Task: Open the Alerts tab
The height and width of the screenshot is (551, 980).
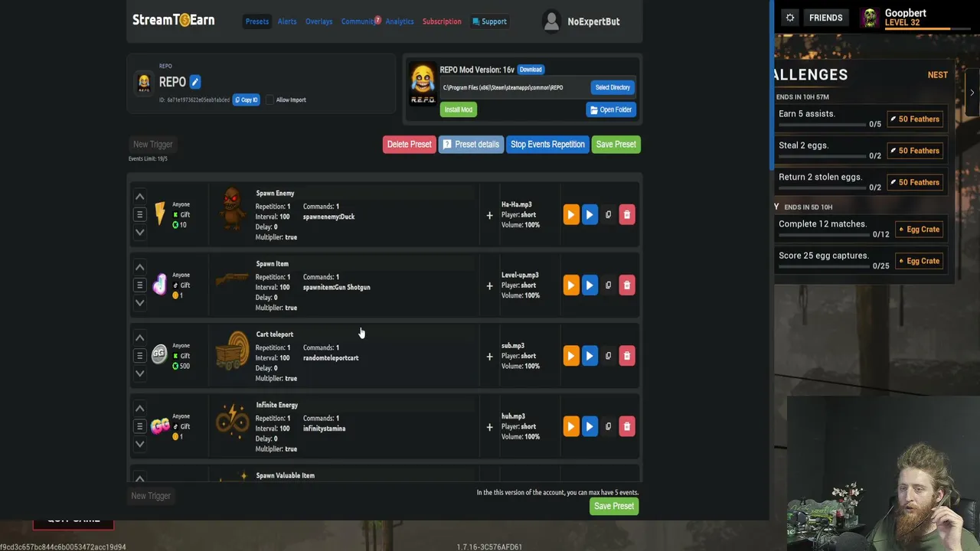Action: coord(287,21)
